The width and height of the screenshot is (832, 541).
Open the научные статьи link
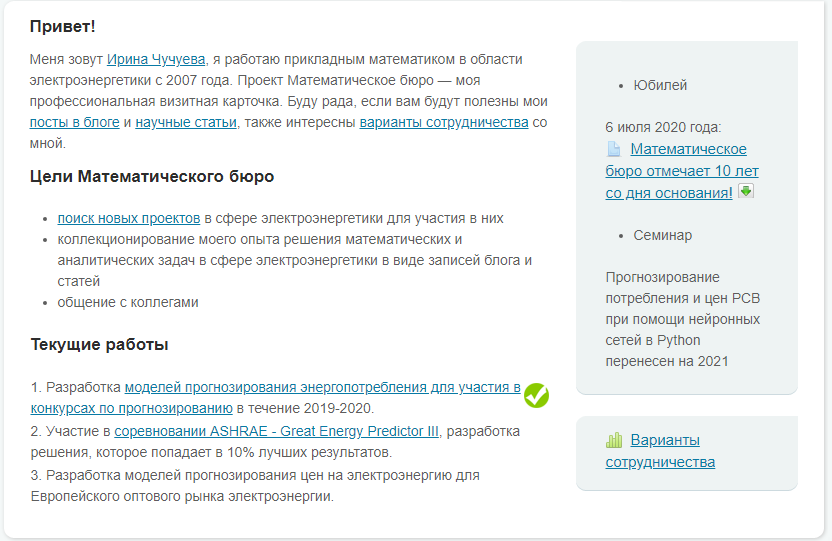point(186,122)
